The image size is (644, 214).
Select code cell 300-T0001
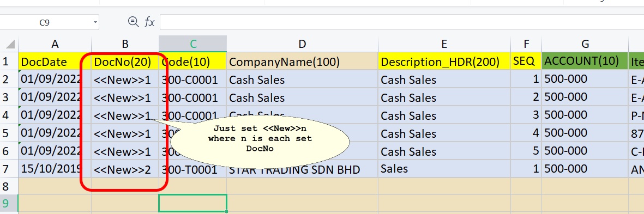click(192, 169)
